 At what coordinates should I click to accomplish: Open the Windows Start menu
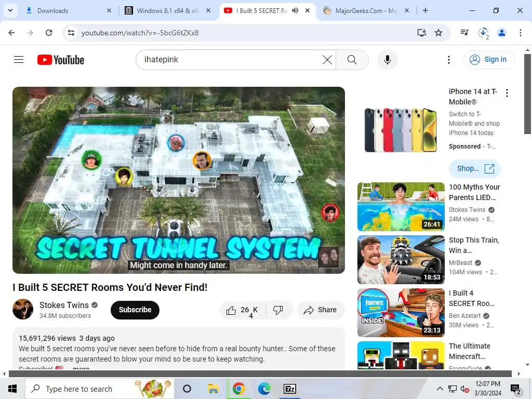(x=12, y=389)
